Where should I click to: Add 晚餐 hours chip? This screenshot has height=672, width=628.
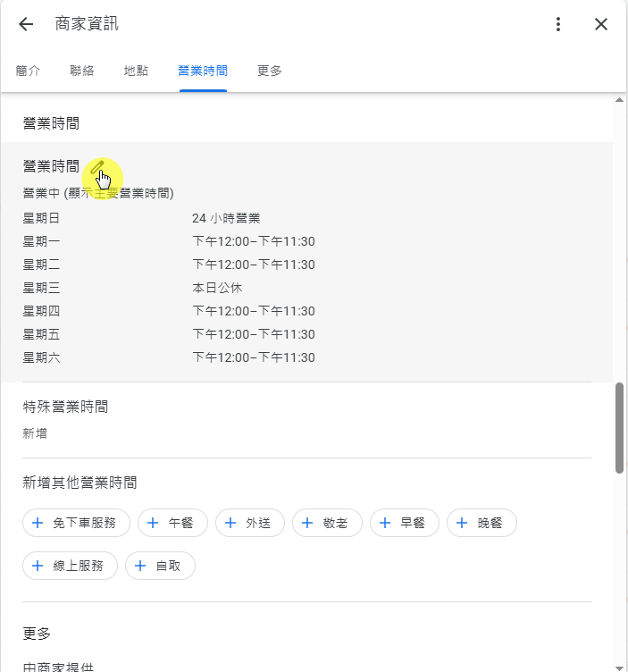[x=481, y=523]
